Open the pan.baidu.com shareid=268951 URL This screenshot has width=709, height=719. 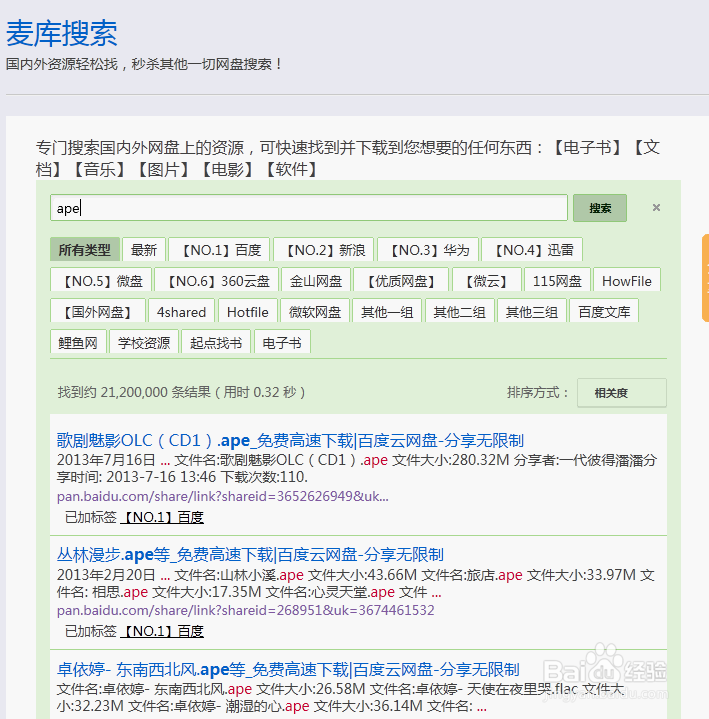[x=245, y=610]
